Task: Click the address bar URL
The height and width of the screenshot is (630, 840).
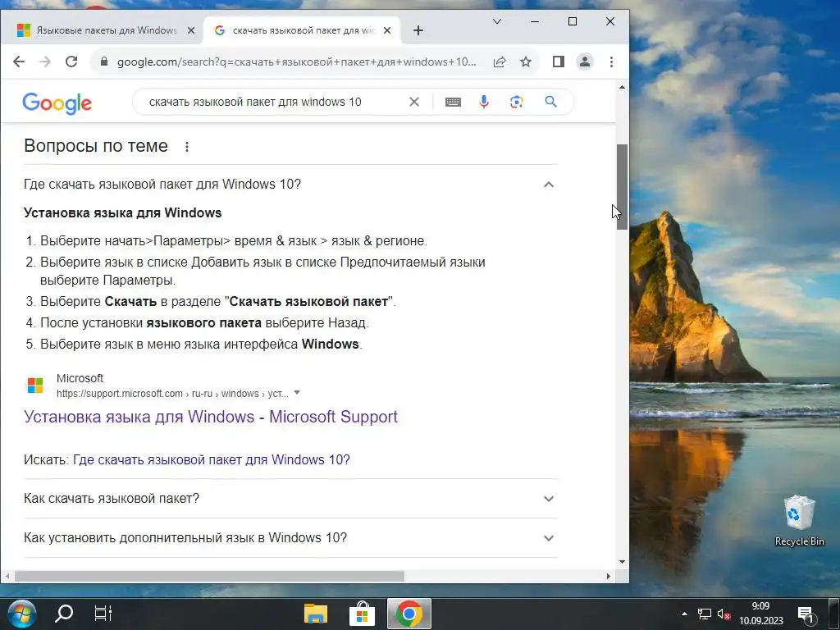Action: (x=296, y=62)
